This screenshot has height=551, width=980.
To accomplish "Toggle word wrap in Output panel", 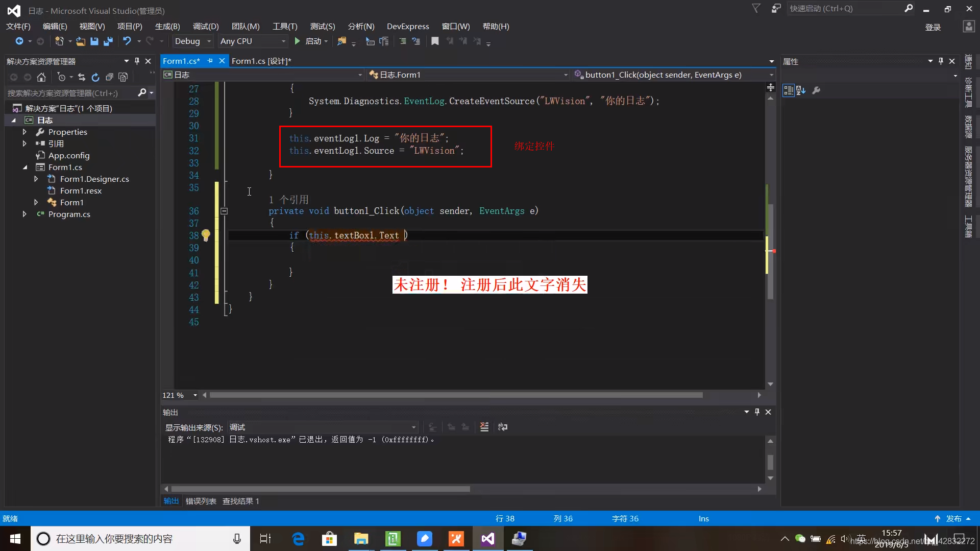I will pyautogui.click(x=503, y=427).
